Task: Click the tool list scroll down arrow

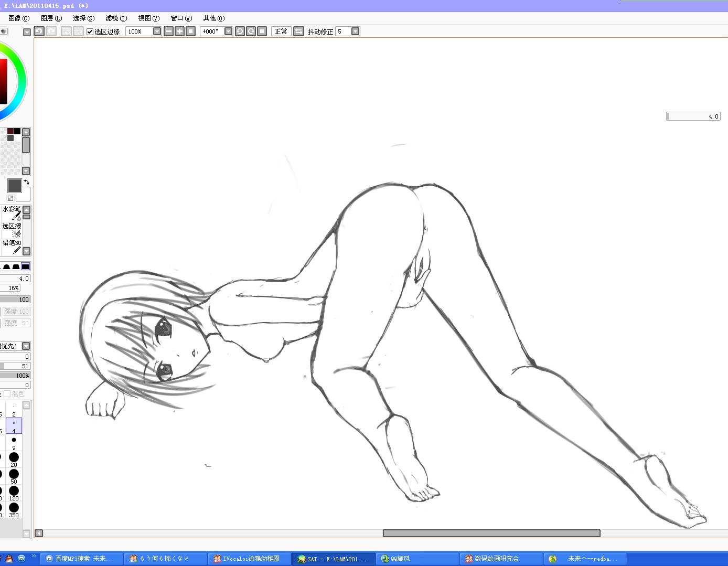Action: [x=26, y=251]
